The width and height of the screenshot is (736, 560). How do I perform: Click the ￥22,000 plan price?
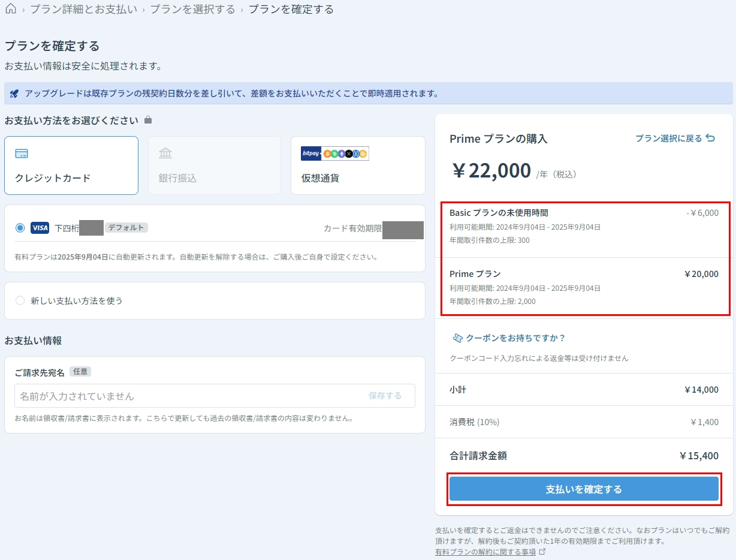point(491,171)
